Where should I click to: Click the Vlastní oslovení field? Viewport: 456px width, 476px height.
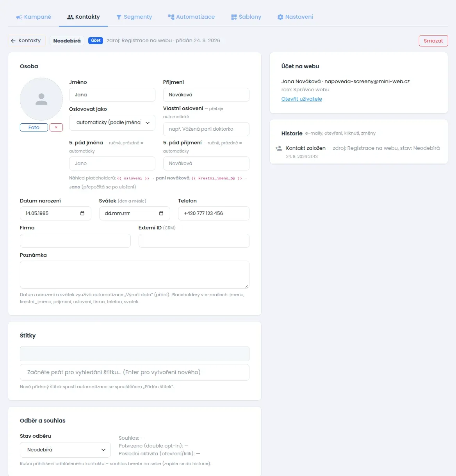coord(206,129)
